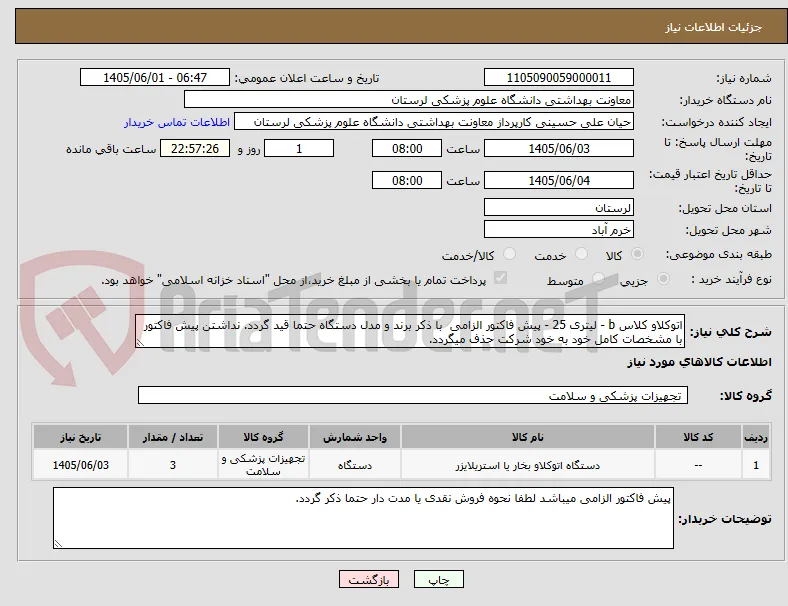Image resolution: width=788 pixels, height=606 pixels.
Task: Click the buyer notes textarea
Action: pos(363,518)
